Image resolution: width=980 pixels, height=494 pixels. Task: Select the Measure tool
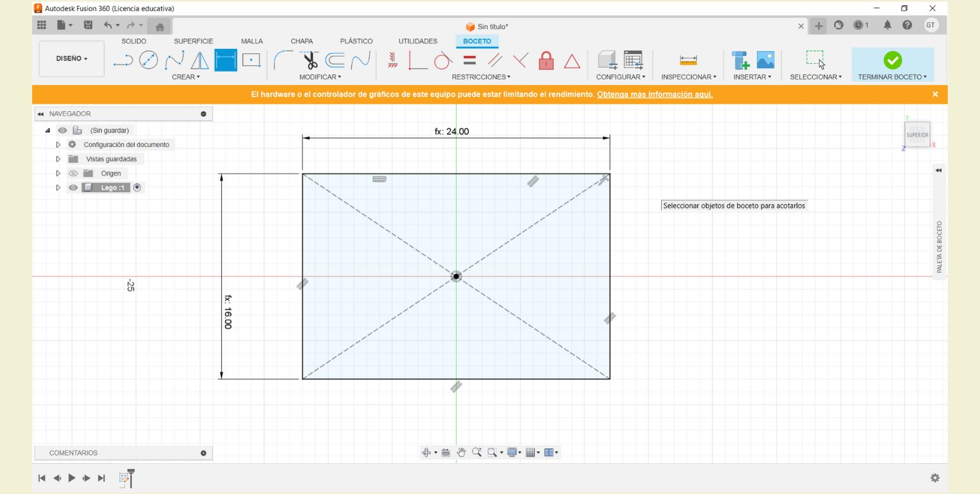tap(688, 60)
